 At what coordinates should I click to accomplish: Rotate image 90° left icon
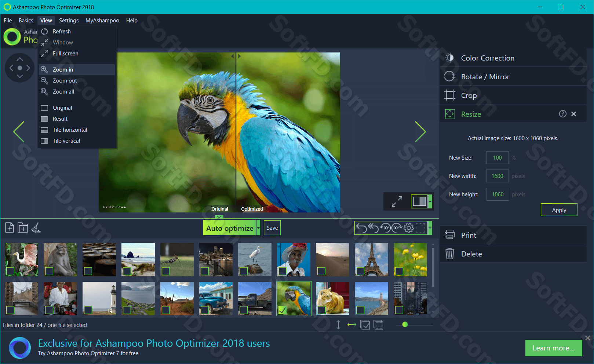(x=385, y=228)
